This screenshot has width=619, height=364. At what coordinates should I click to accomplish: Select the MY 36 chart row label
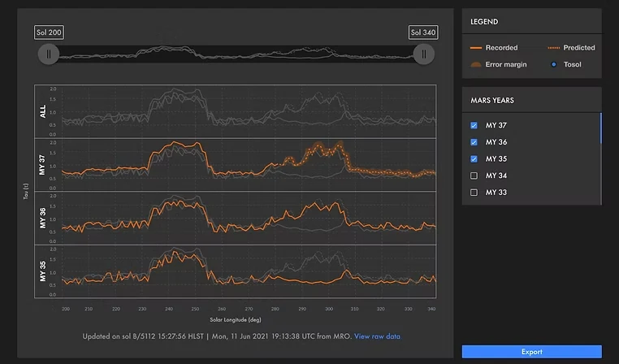click(42, 219)
